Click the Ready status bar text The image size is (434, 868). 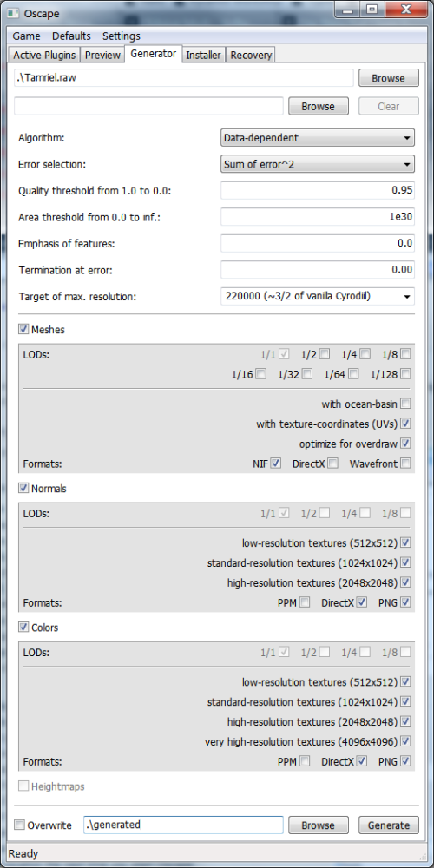click(23, 853)
